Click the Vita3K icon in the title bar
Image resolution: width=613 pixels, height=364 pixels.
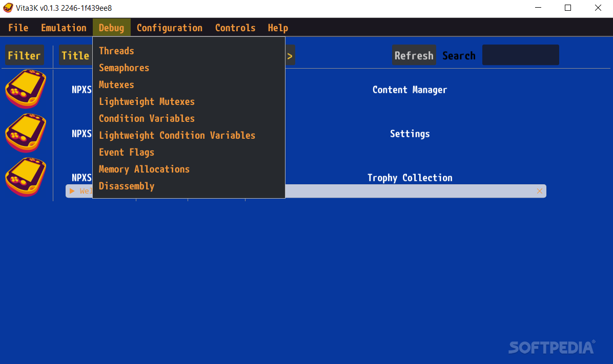(8, 8)
